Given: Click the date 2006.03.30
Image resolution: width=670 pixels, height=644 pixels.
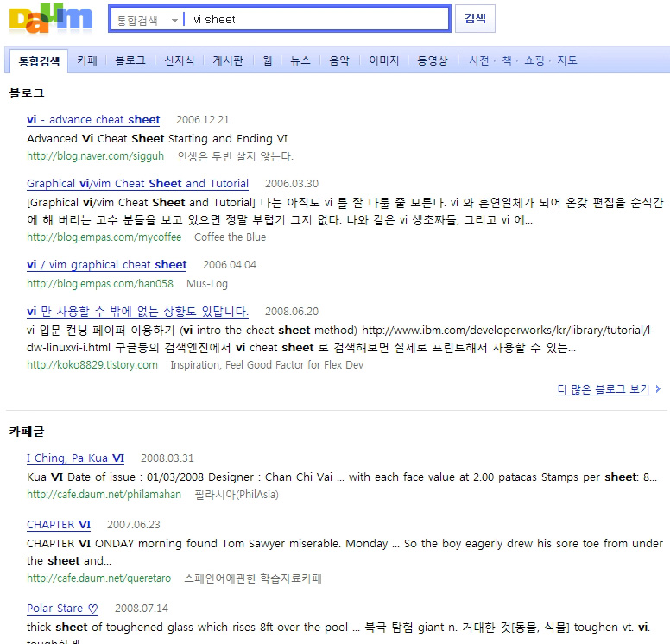Looking at the screenshot, I should (x=292, y=184).
